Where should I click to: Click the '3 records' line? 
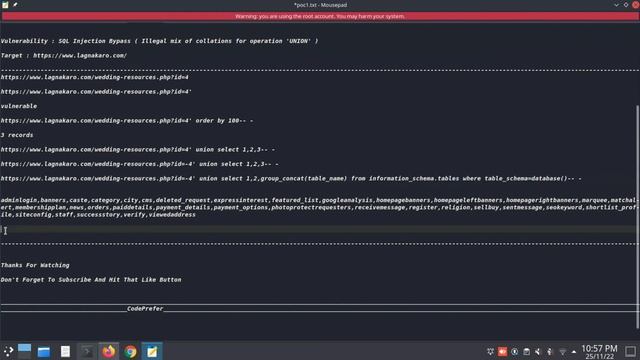(17, 135)
